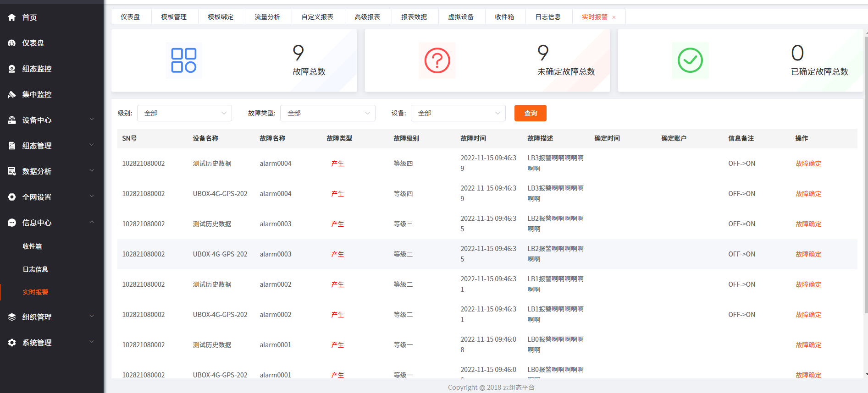
Task: Expand the 组织管理 menu chevron
Action: coord(92,316)
